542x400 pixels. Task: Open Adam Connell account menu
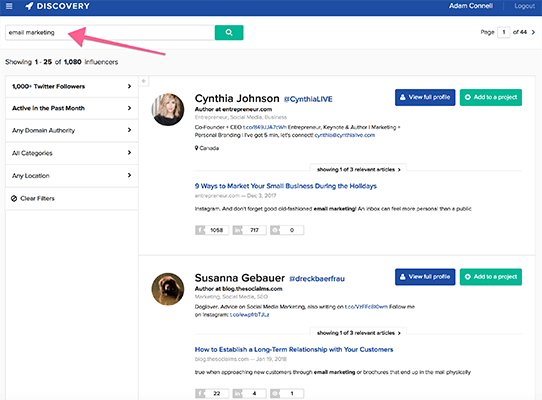[471, 6]
